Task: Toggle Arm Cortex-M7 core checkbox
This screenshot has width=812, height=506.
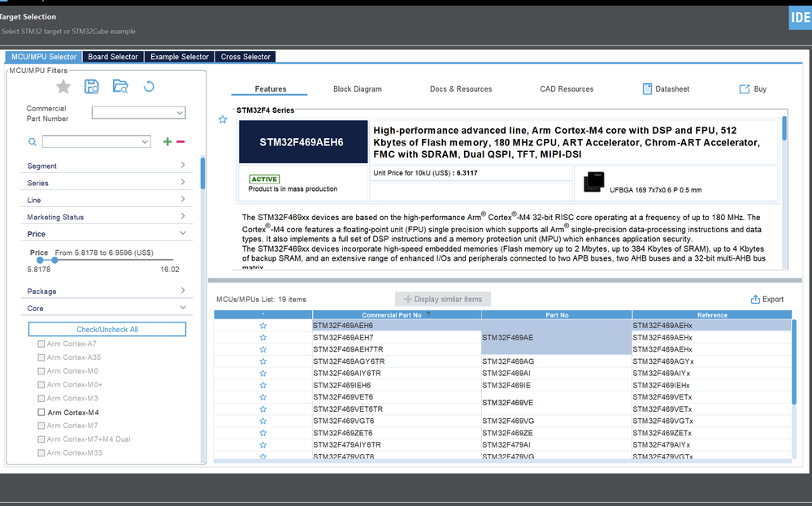Action: [x=41, y=426]
